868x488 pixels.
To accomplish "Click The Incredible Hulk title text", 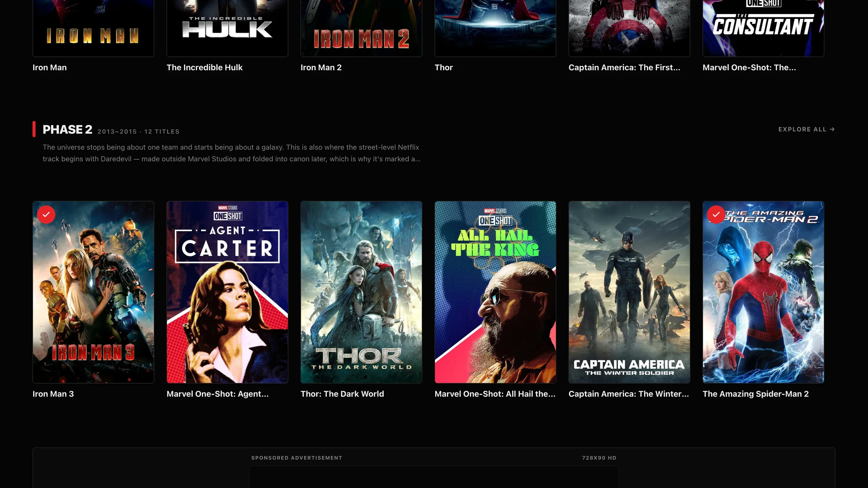I will click(x=204, y=68).
